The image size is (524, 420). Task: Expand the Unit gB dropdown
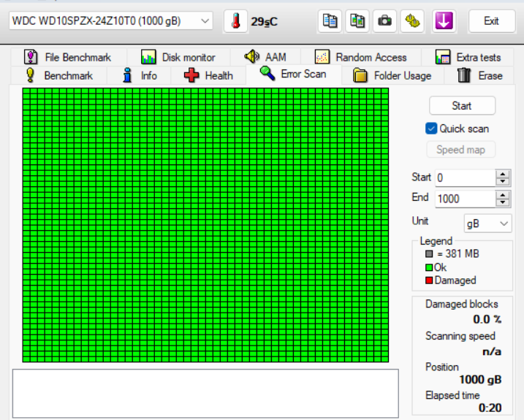click(x=488, y=224)
